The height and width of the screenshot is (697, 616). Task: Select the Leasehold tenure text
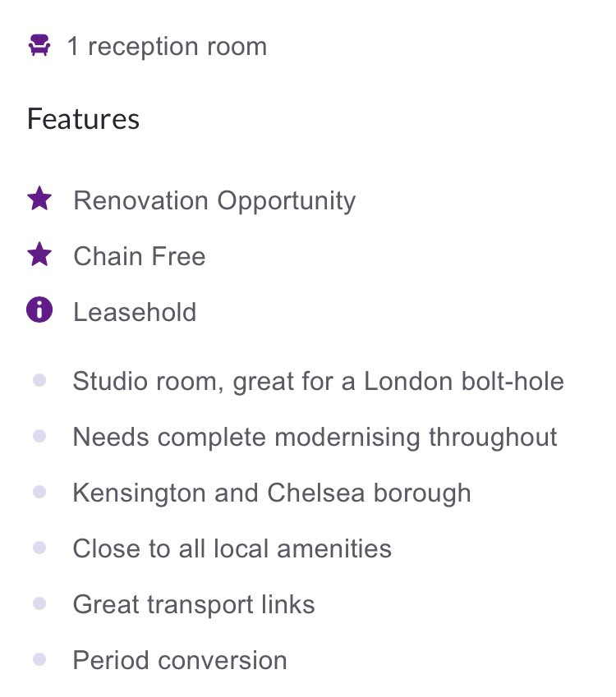(135, 312)
